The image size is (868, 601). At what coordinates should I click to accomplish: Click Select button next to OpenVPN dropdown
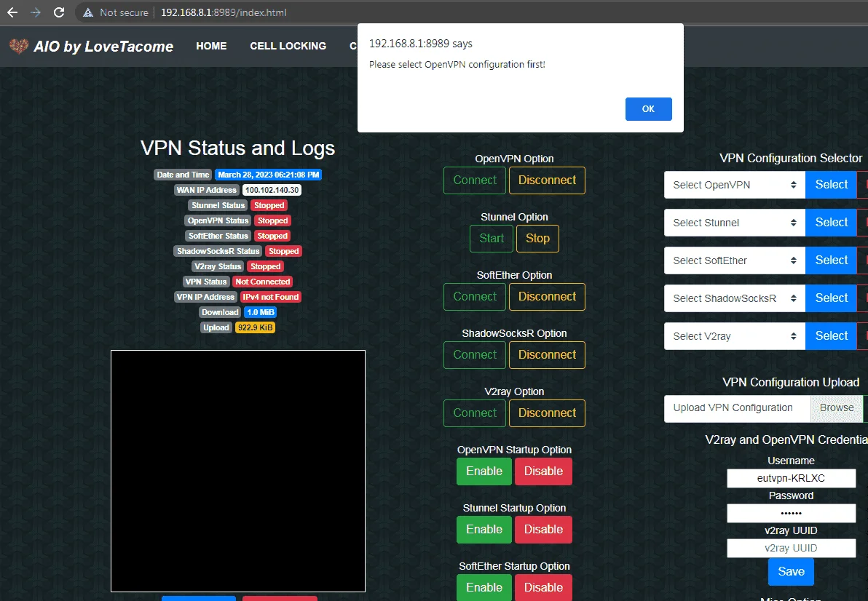[831, 185]
